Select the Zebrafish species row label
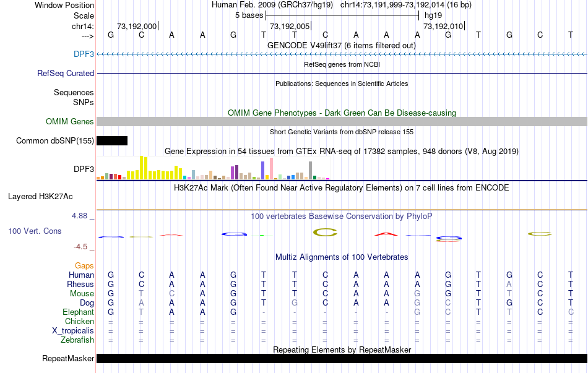588x373 pixels. [x=77, y=340]
